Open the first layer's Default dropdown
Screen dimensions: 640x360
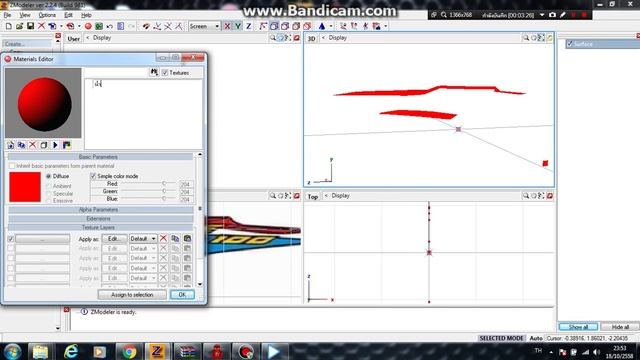tap(143, 238)
